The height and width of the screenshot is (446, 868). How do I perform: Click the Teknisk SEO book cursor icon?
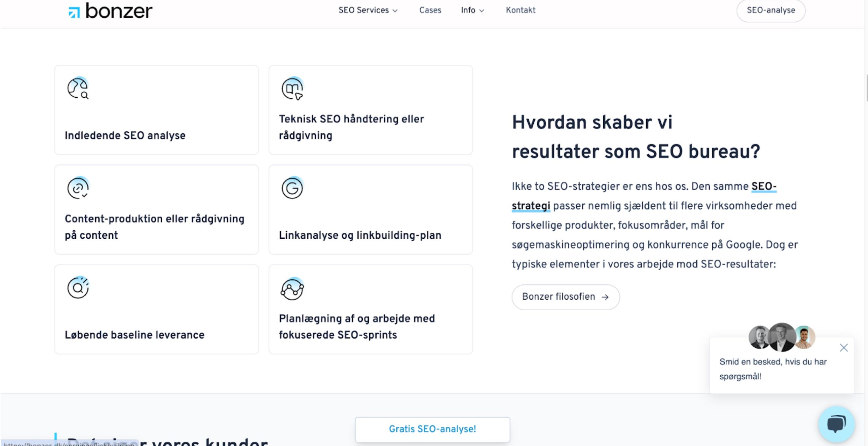coord(292,88)
